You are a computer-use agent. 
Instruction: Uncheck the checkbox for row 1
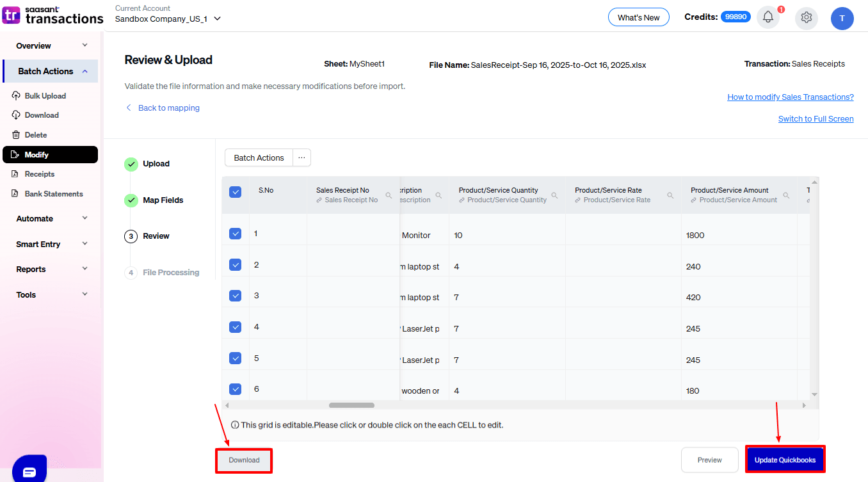[x=235, y=234]
